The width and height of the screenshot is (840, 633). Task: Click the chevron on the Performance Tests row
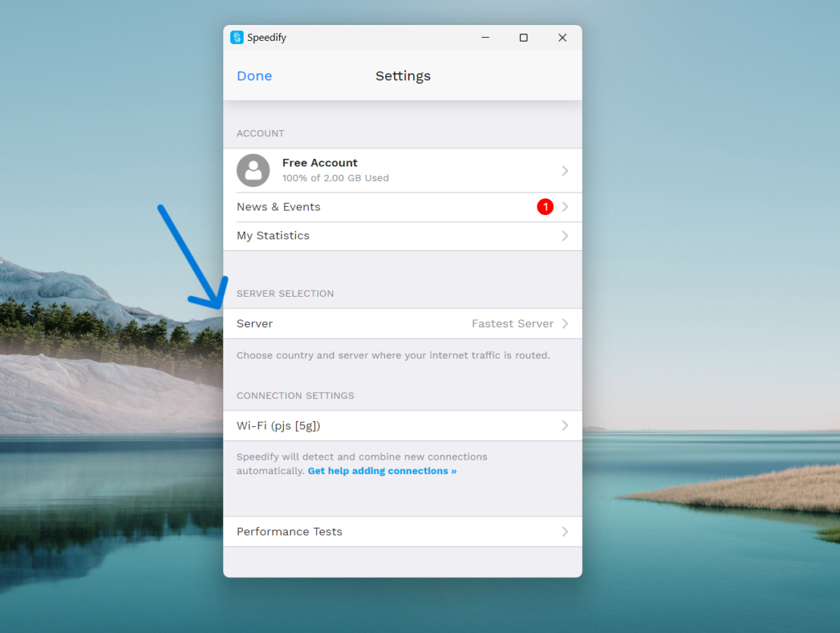point(565,532)
